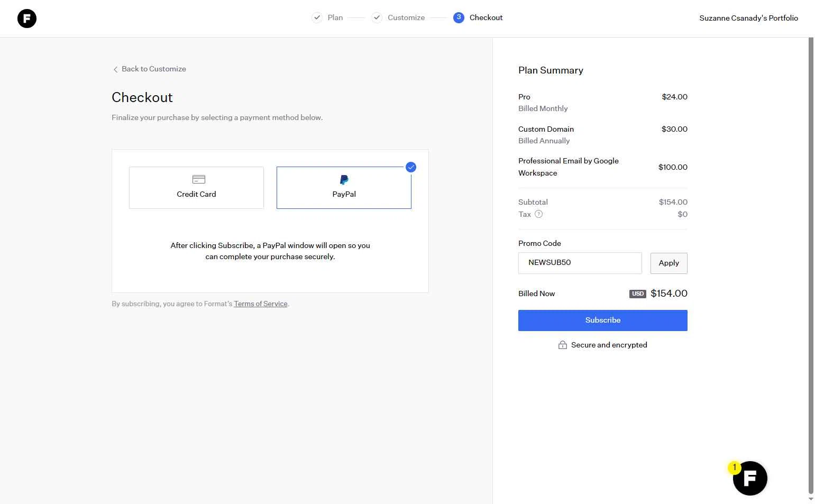Image resolution: width=815 pixels, height=504 pixels.
Task: Open the Format help chat bubble
Action: pos(750,478)
